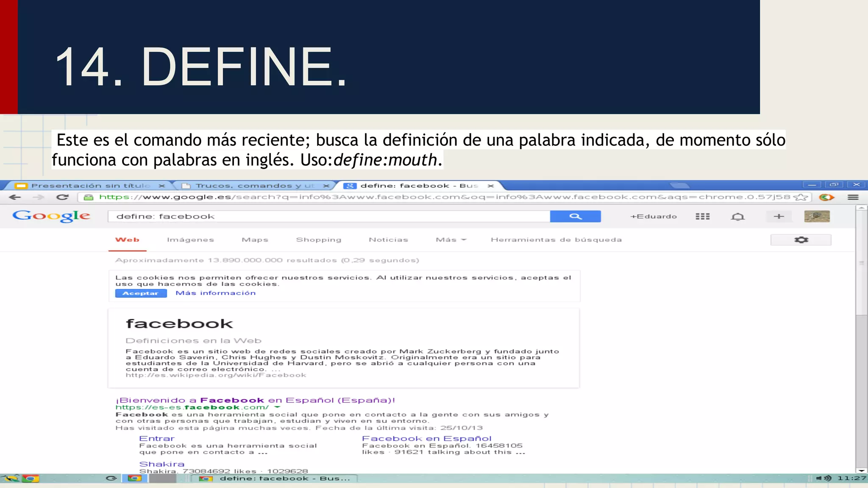
Task: Click the browser forward arrow
Action: pos(39,197)
